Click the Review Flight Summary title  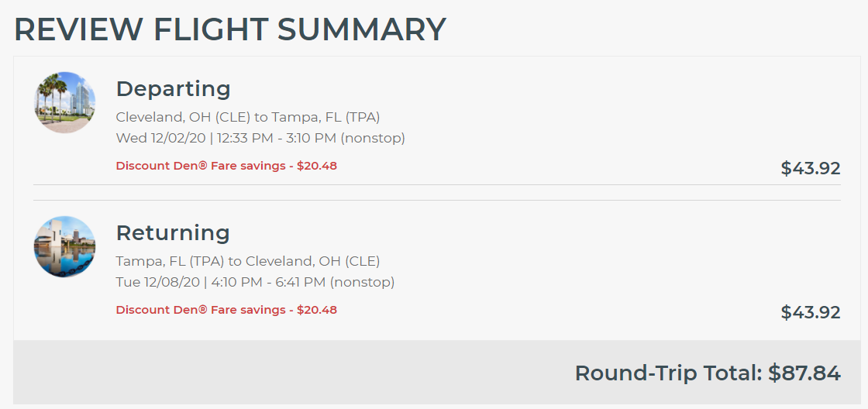230,29
